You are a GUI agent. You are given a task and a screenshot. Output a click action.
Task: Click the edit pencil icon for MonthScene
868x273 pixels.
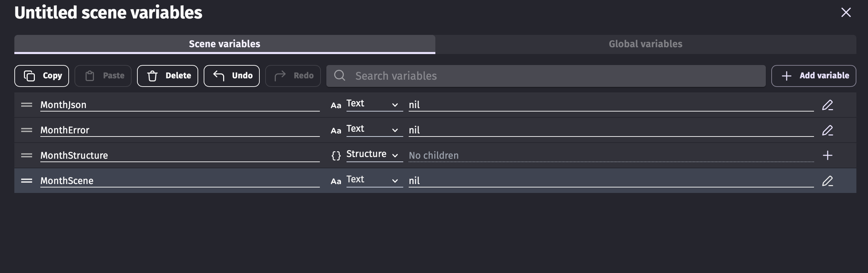[827, 181]
